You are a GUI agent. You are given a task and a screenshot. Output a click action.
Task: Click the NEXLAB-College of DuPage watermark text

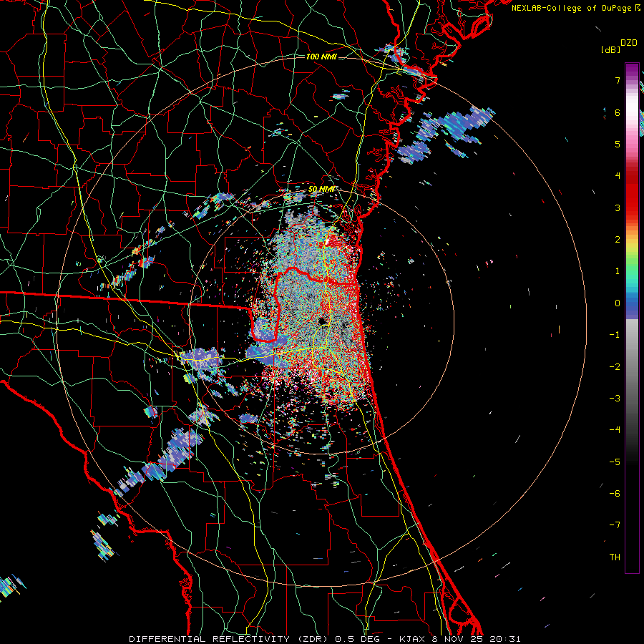575,8
